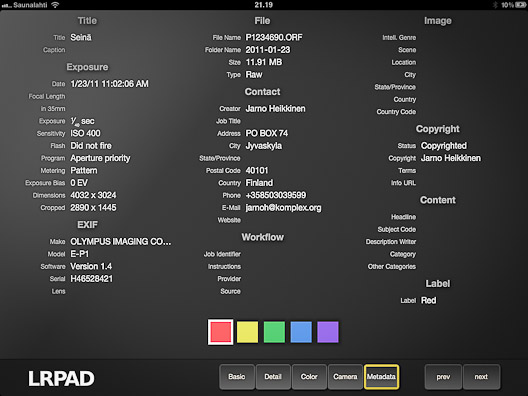This screenshot has height=396, width=528.
Task: Select the blue color label swatch
Action: [301, 332]
